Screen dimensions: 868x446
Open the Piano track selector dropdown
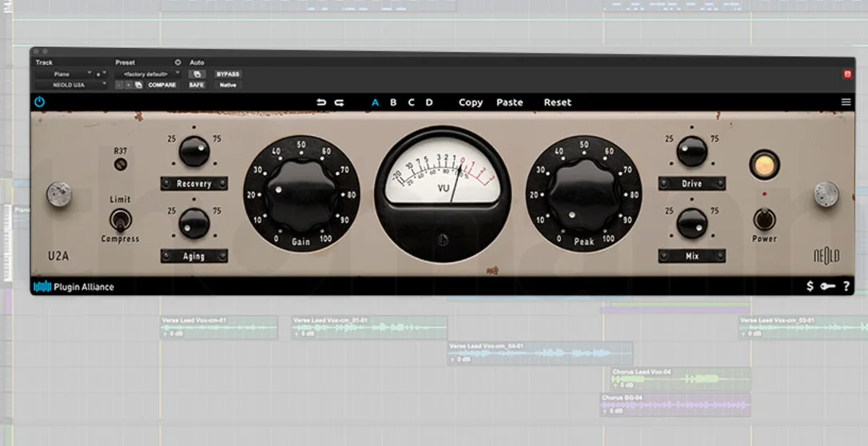click(63, 74)
